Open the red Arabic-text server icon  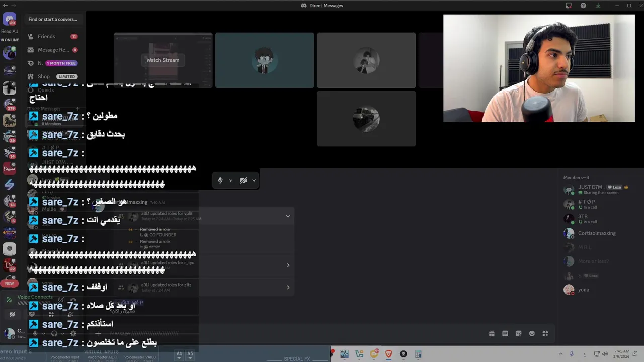tap(9, 169)
